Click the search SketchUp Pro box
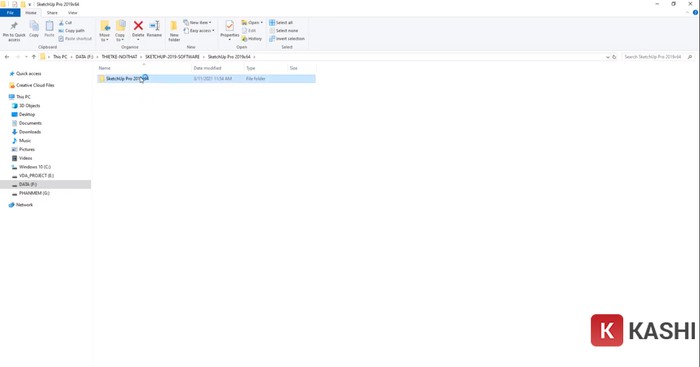Screen dimensions: 700x367 pos(657,57)
